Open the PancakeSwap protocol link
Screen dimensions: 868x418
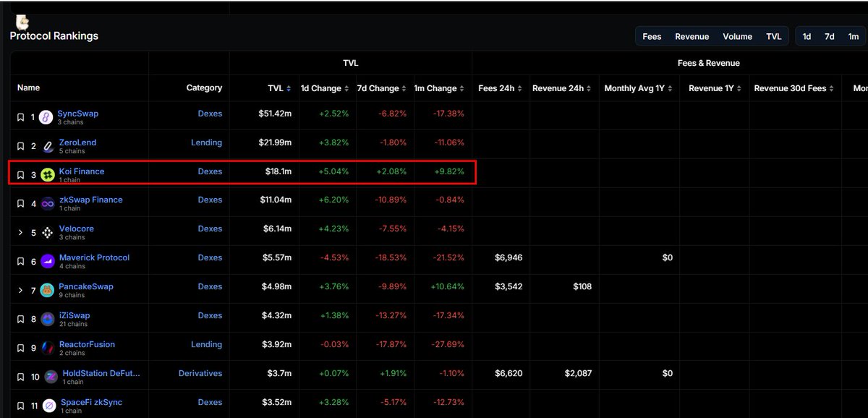click(x=86, y=286)
